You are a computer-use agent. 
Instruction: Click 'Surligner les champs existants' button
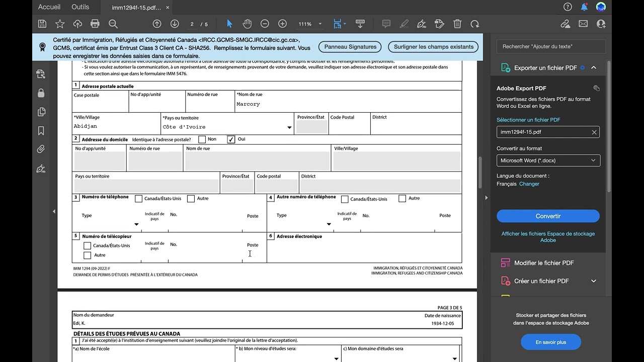tap(434, 47)
